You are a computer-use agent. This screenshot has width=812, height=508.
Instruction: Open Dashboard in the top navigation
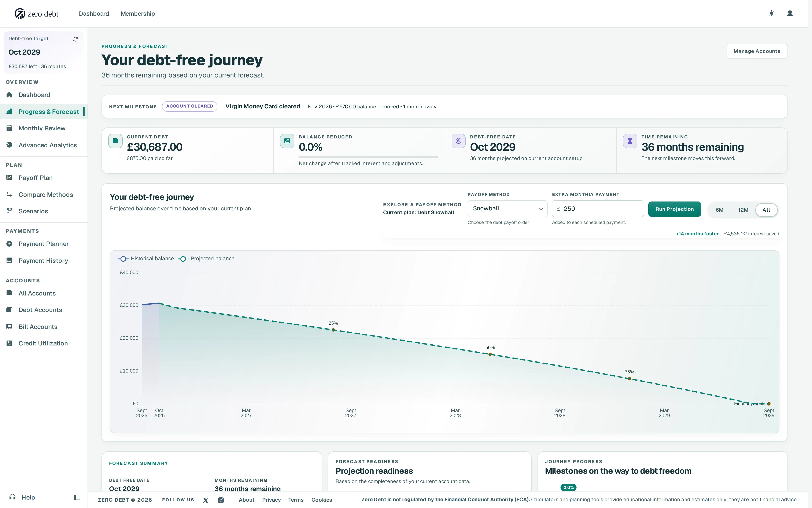[x=94, y=13]
